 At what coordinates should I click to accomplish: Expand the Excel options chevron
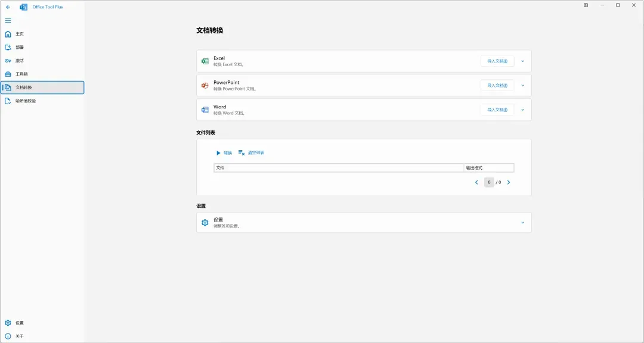523,61
